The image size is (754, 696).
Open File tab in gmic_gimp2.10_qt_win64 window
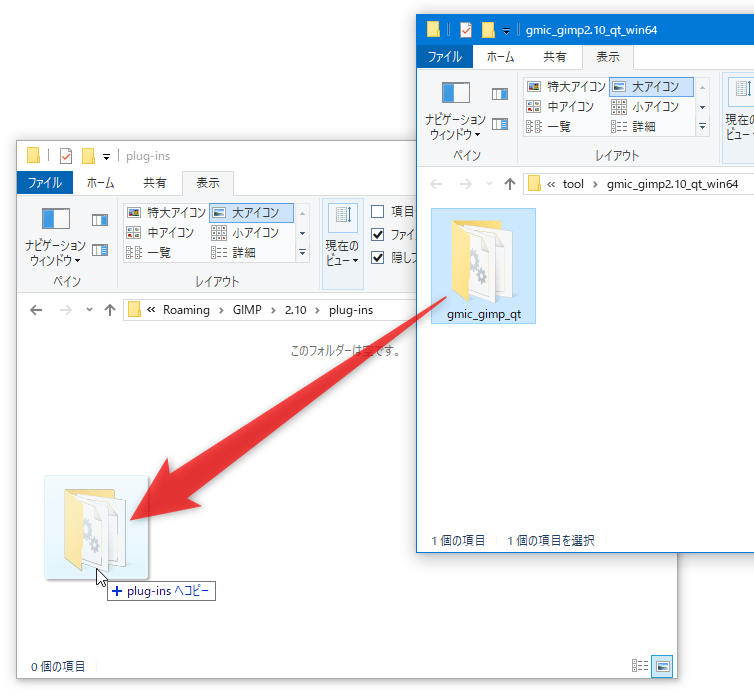click(x=445, y=57)
